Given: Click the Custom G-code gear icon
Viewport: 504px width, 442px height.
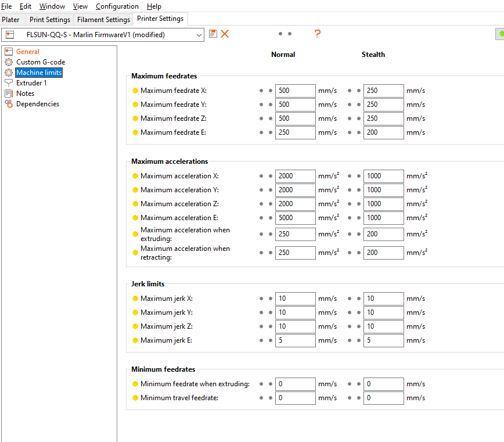Looking at the screenshot, I should tap(9, 62).
